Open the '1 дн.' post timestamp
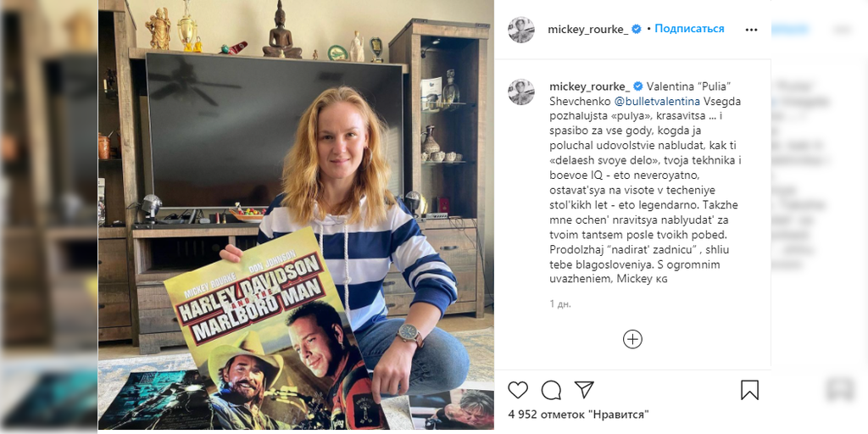The image size is (868, 434). (560, 304)
